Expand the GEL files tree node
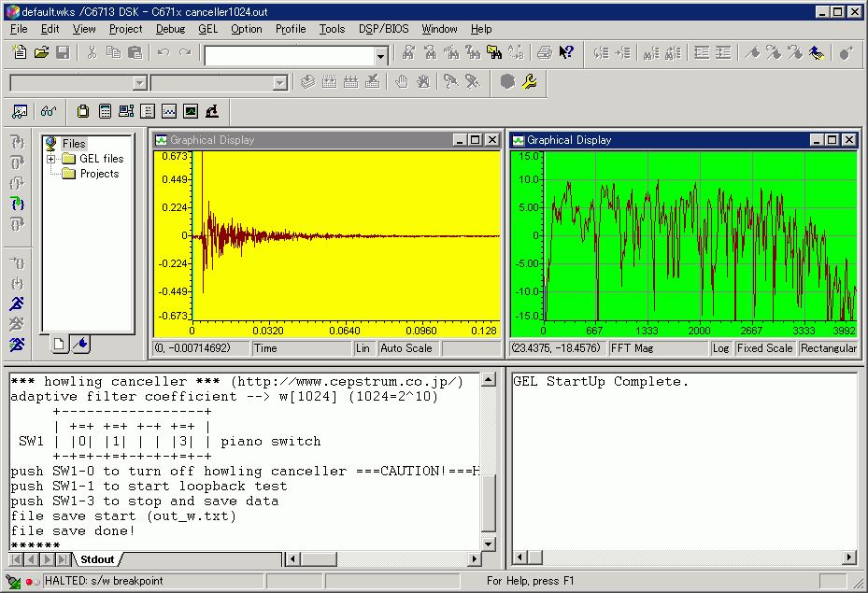 click(x=51, y=159)
